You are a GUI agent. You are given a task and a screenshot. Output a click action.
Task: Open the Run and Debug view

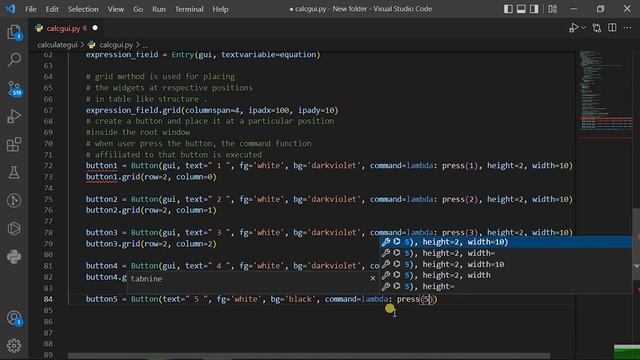click(14, 116)
